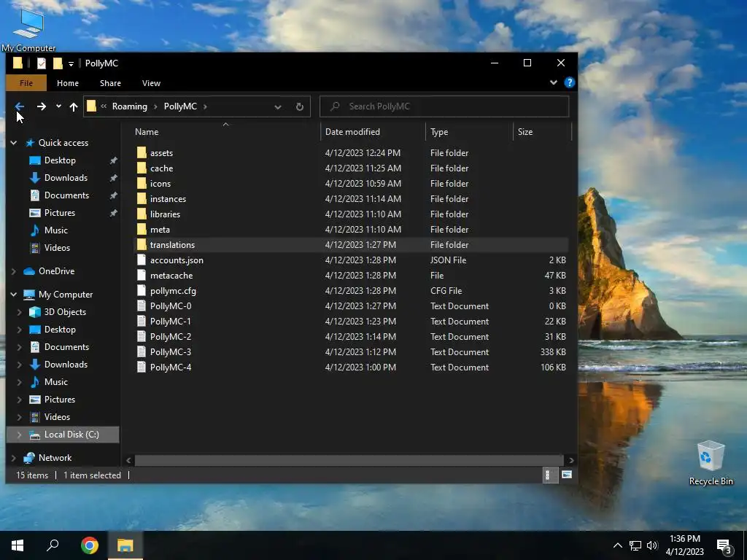Go up one folder level
This screenshot has height=560, width=747.
pyautogui.click(x=74, y=106)
